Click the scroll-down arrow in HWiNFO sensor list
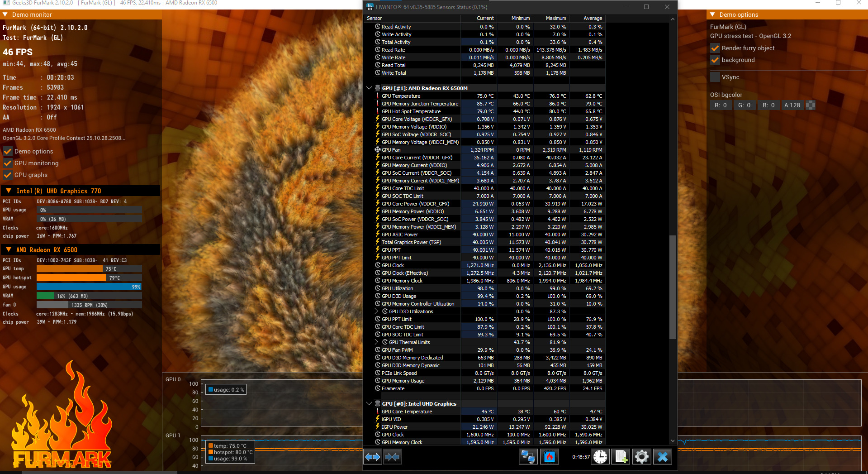This screenshot has height=474, width=868. [673, 440]
